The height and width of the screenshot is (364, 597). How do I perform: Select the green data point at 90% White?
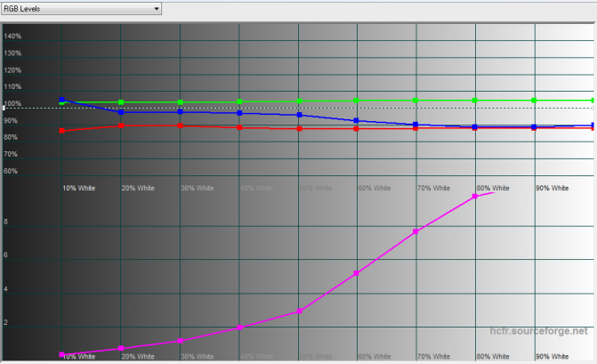[534, 100]
